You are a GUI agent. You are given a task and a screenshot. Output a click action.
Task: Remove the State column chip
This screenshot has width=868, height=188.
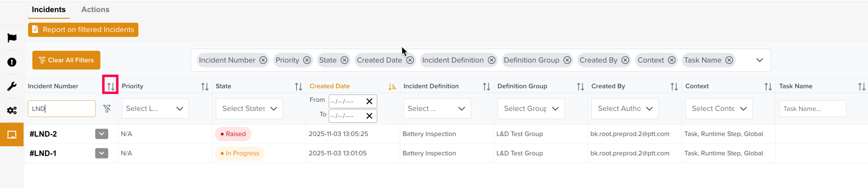tap(344, 60)
